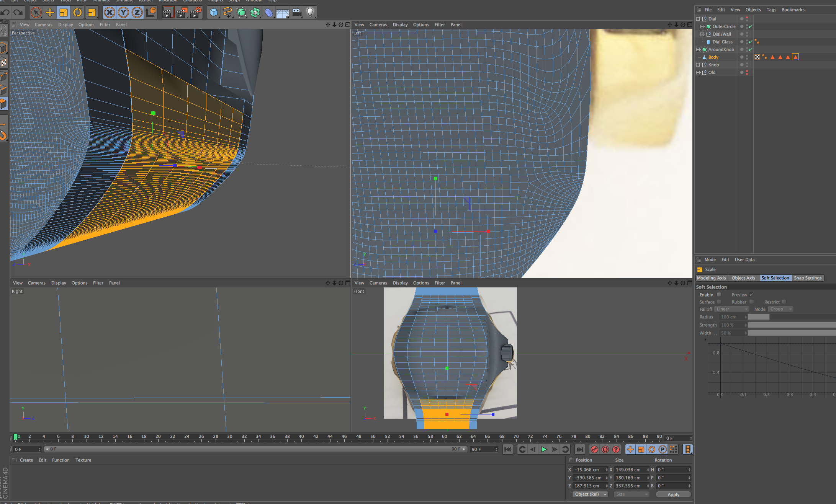Open Render Settings gear clapperboard
The height and width of the screenshot is (504, 836).
(196, 13)
